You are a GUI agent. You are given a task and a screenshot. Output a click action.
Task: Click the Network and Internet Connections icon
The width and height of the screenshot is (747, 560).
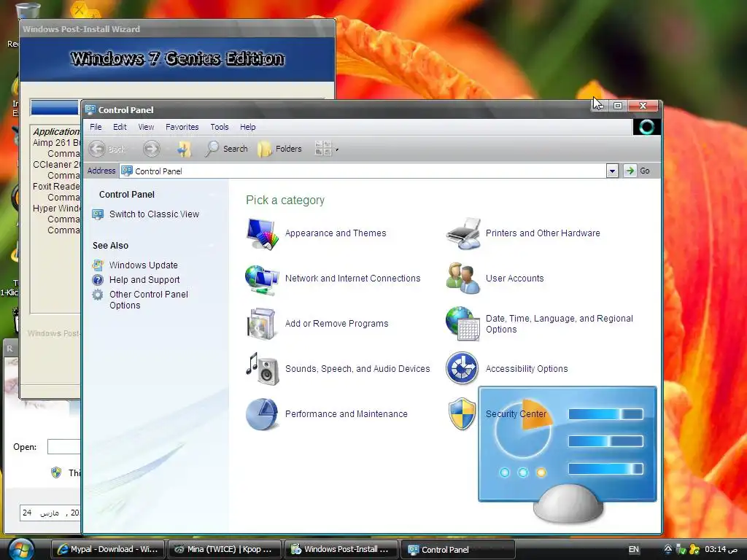[262, 279]
